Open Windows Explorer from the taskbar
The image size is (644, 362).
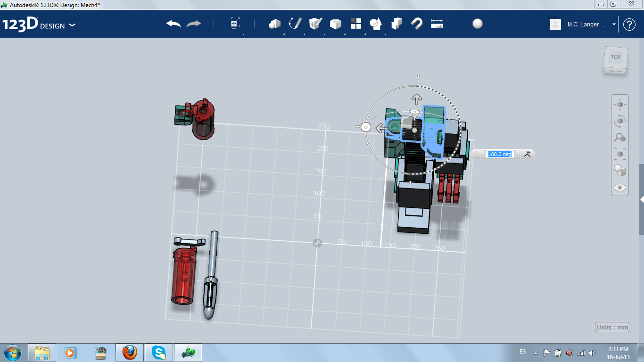42,353
